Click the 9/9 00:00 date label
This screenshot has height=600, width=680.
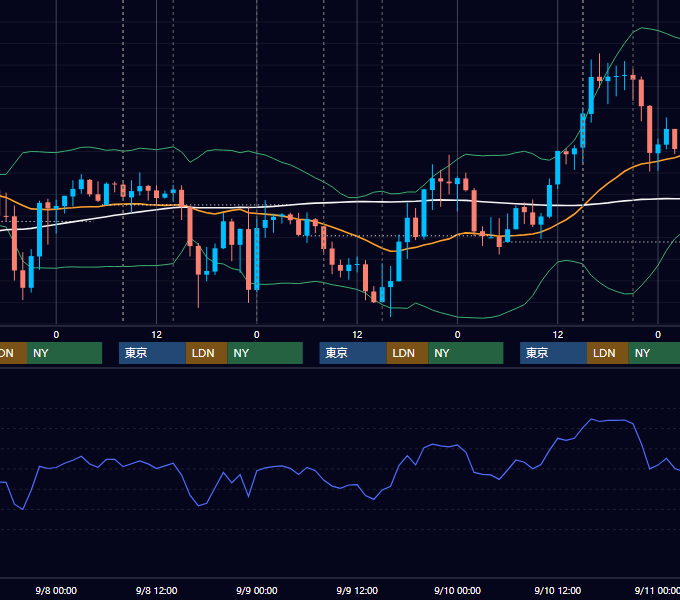(257, 590)
